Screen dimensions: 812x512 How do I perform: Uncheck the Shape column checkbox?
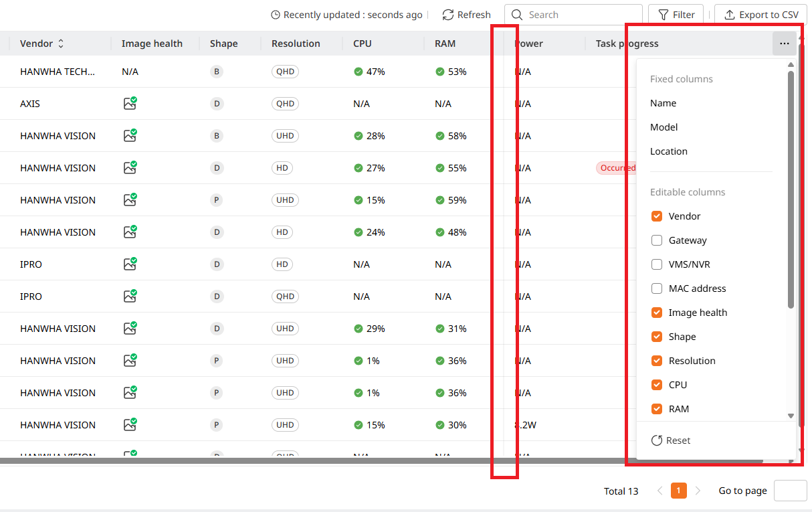(x=657, y=337)
